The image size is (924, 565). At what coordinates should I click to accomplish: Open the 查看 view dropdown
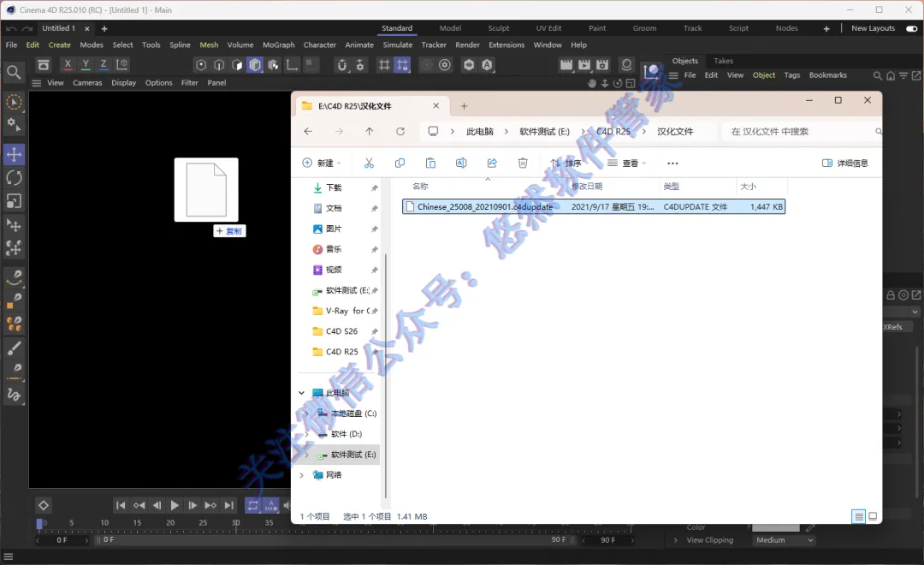click(627, 163)
